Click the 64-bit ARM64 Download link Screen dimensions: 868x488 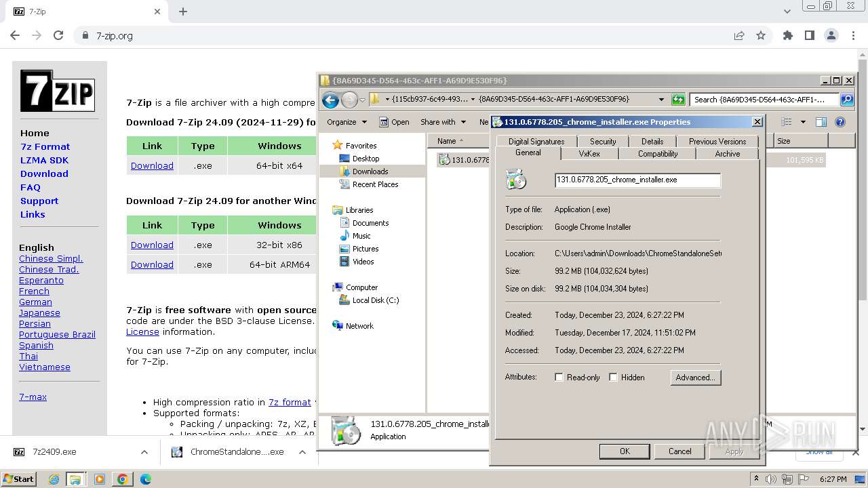click(152, 264)
